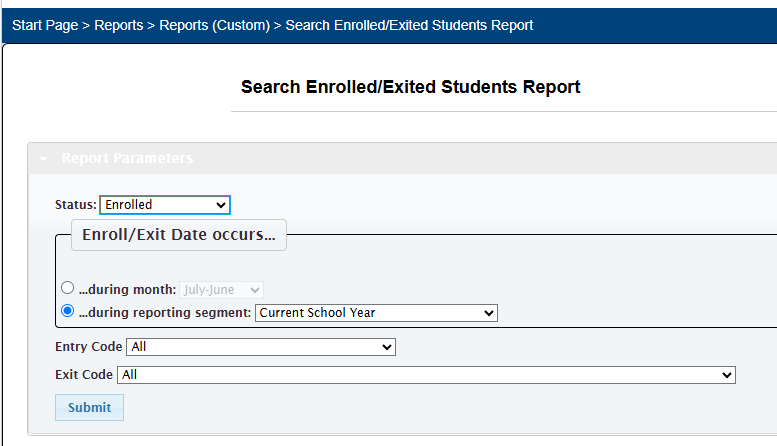Screen dimensions: 777x446
Task: Click the Enroll/Exit Date occurs legend
Action: (178, 234)
